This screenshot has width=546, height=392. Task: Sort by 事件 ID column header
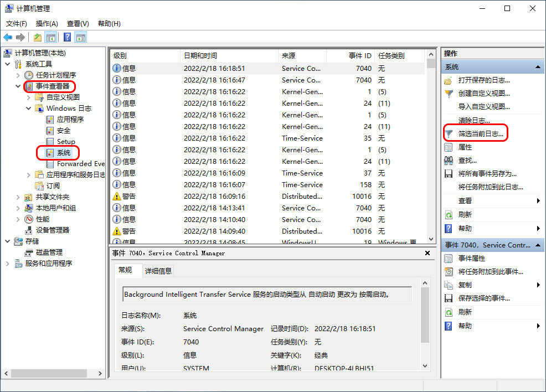tap(351, 56)
